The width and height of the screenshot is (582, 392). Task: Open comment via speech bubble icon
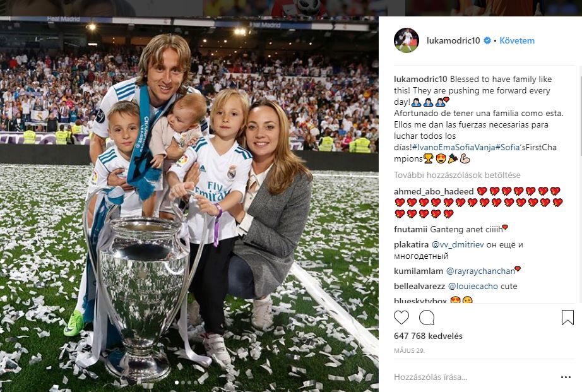click(x=427, y=318)
